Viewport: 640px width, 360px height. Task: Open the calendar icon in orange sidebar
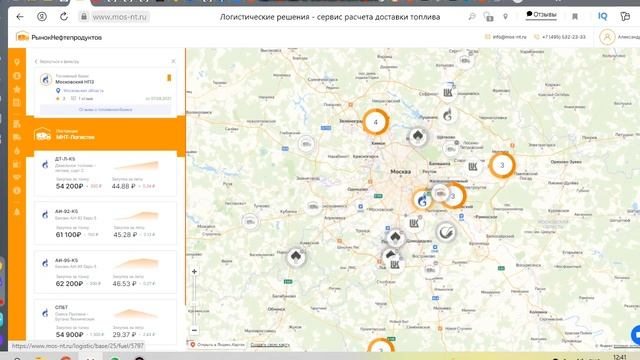(17, 102)
